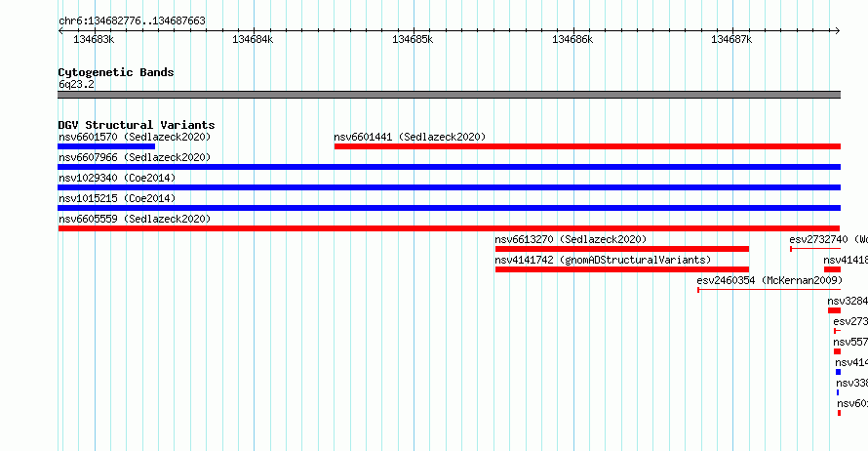Click the chr6:134682776..134687663 coordinate text
Viewport: 868px width, 451px height.
(132, 21)
